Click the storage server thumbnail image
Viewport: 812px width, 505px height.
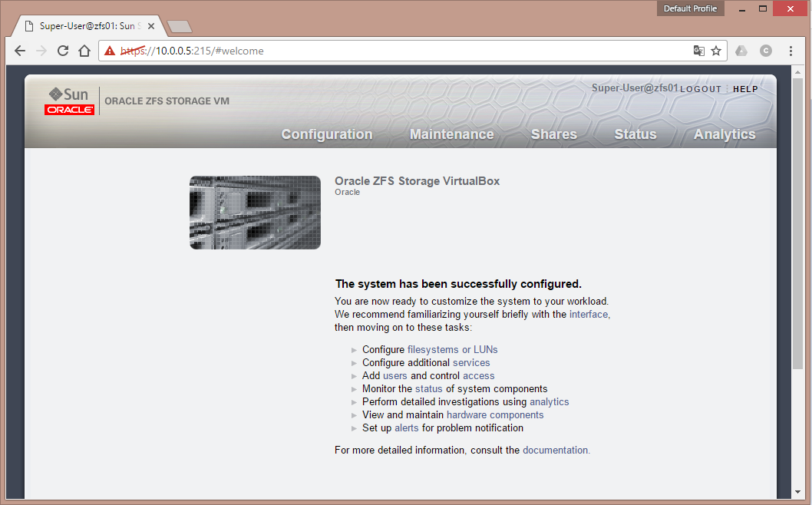[x=255, y=213]
